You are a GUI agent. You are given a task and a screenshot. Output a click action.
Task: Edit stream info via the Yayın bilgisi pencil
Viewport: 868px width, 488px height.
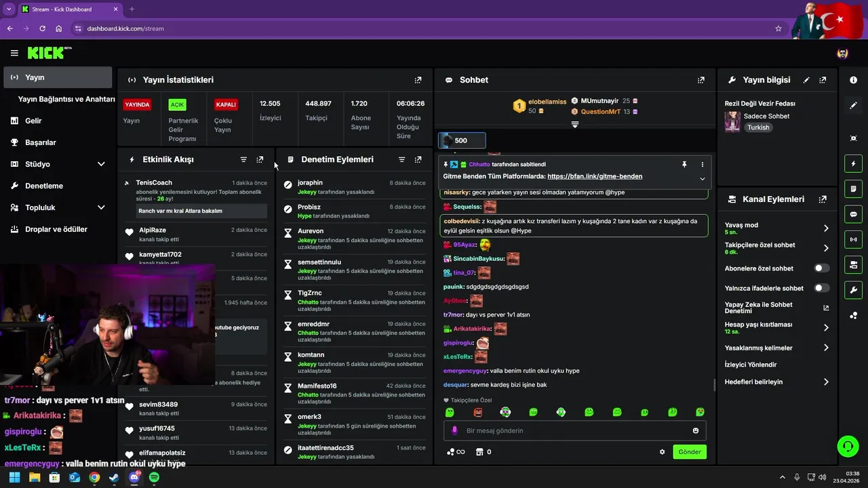pos(806,80)
